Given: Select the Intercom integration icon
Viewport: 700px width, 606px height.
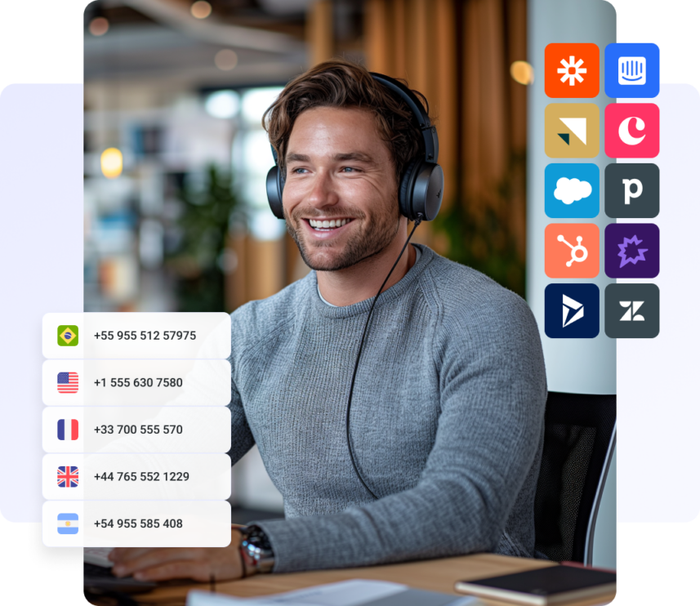Looking at the screenshot, I should click(631, 71).
